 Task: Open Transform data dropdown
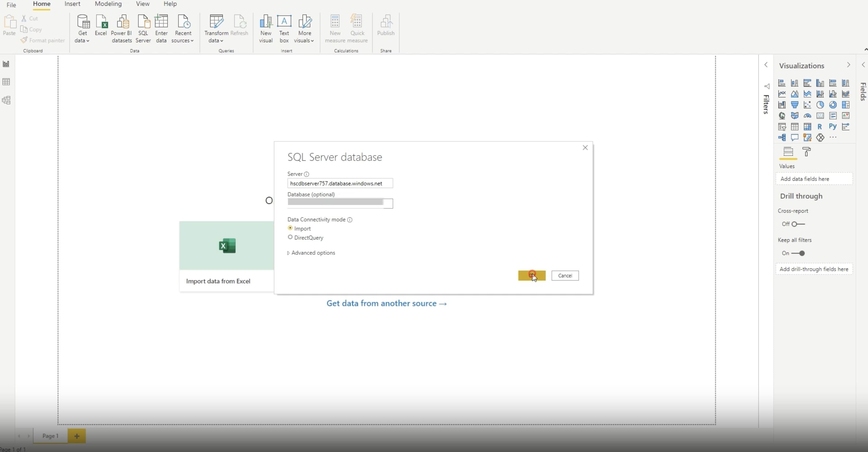216,29
